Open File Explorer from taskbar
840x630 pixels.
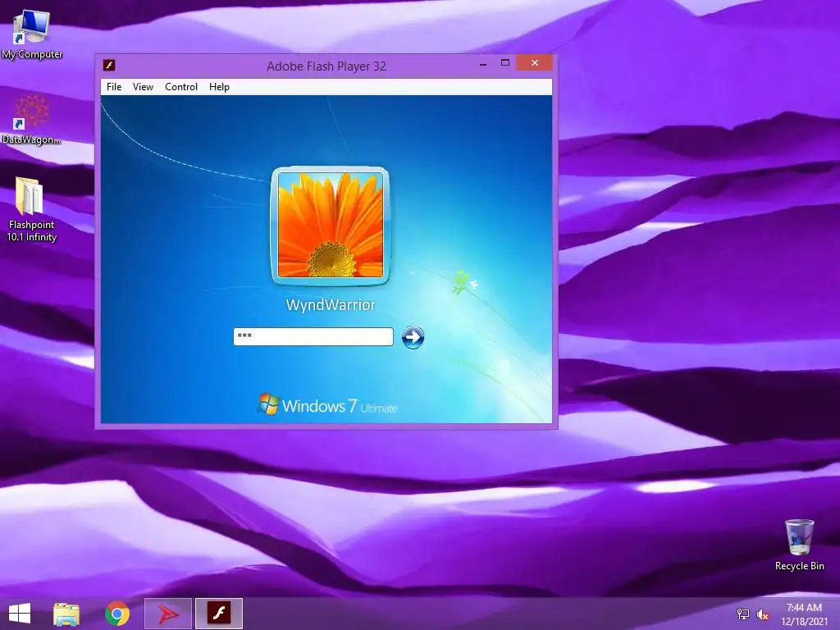(66, 614)
